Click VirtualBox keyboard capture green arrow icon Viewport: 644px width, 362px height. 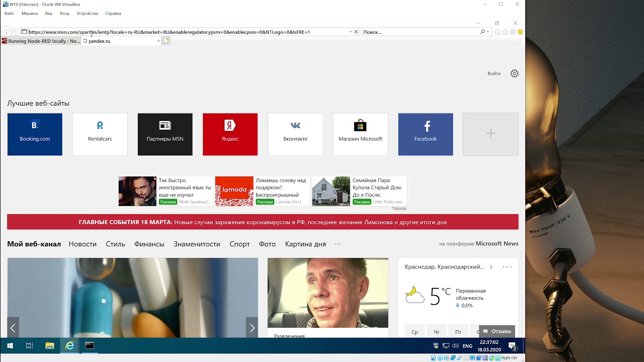(x=498, y=358)
